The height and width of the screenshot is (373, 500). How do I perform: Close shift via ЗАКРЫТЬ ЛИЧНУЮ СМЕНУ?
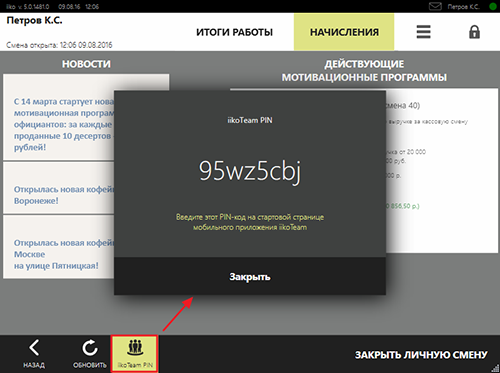(421, 355)
